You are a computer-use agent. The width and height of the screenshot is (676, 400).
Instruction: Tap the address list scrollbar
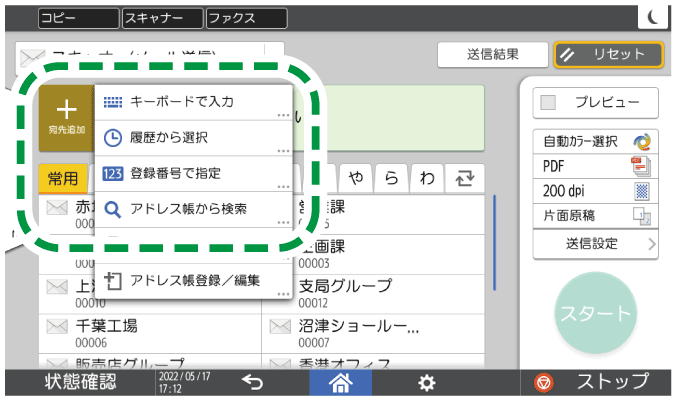494,243
